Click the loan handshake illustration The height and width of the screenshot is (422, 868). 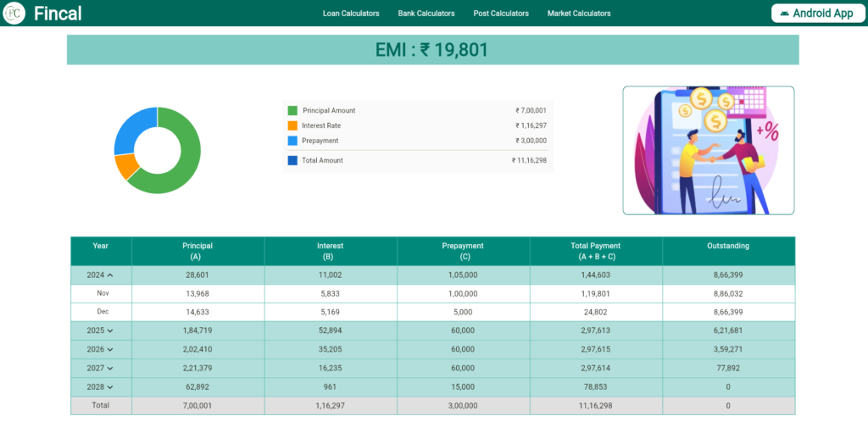(708, 150)
